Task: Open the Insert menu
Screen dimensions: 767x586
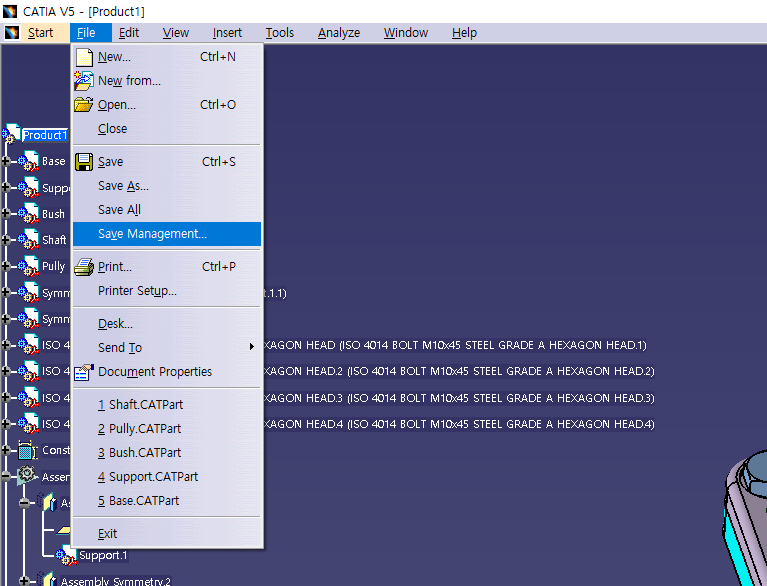Action: tap(227, 33)
